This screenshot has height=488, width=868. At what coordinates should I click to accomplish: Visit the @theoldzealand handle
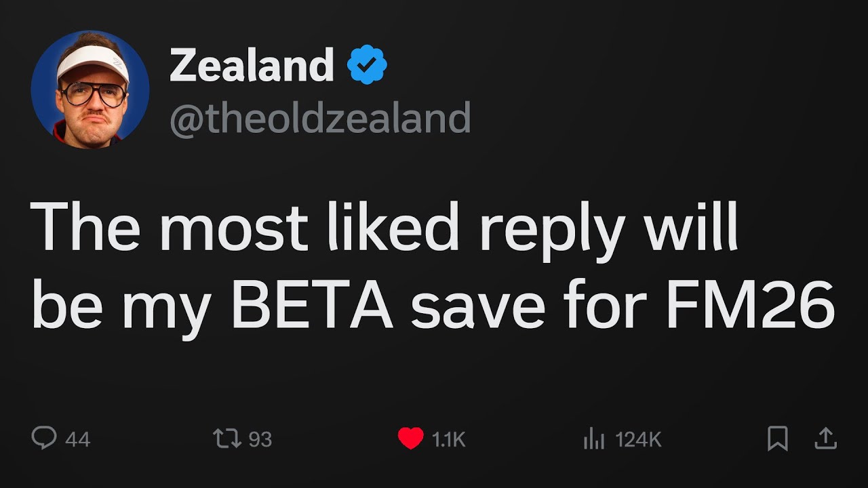click(320, 118)
